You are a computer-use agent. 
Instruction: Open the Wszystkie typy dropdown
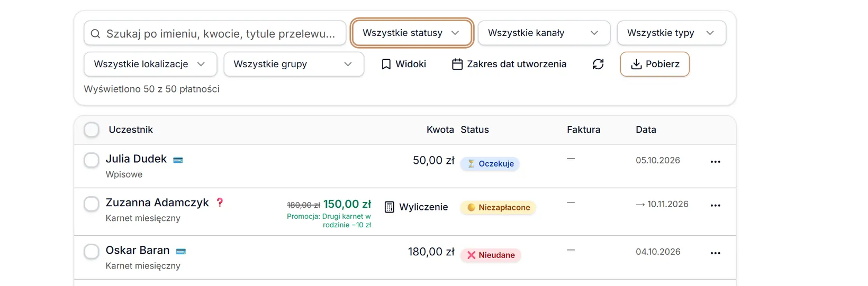[671, 33]
